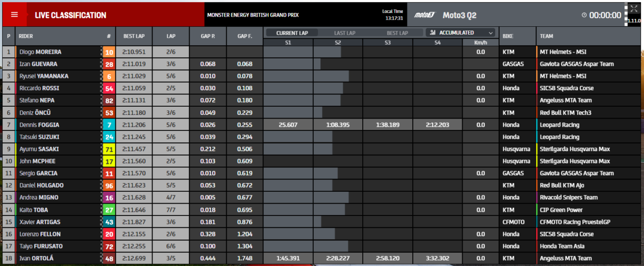This screenshot has height=266, width=644.
Task: Open the hamburger menu
Action: tap(14, 14)
